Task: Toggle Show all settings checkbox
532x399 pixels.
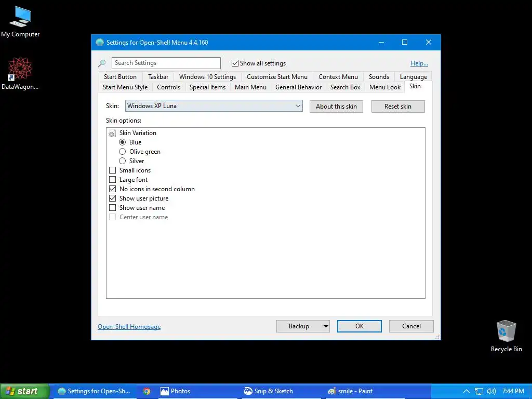Action: point(235,63)
